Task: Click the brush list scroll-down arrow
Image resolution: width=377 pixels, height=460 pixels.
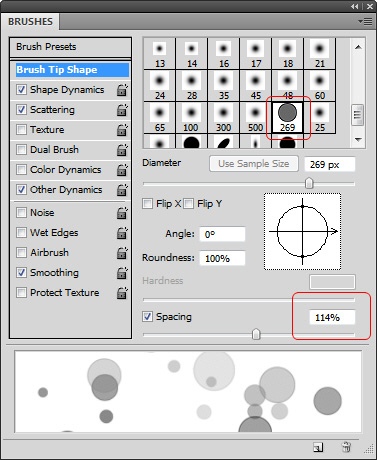Action: click(358, 140)
